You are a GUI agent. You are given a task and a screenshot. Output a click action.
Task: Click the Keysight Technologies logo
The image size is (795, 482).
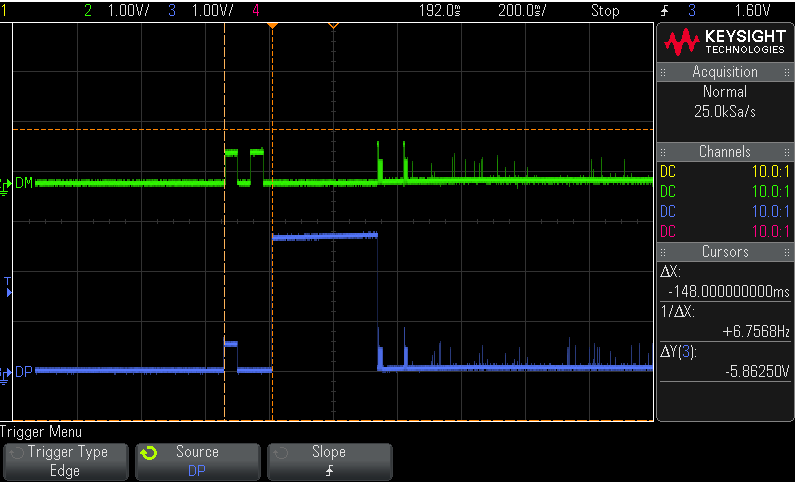tap(725, 43)
